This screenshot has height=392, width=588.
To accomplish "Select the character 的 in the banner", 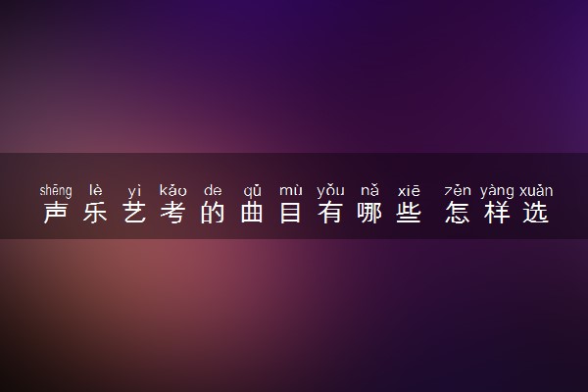I will tap(213, 213).
